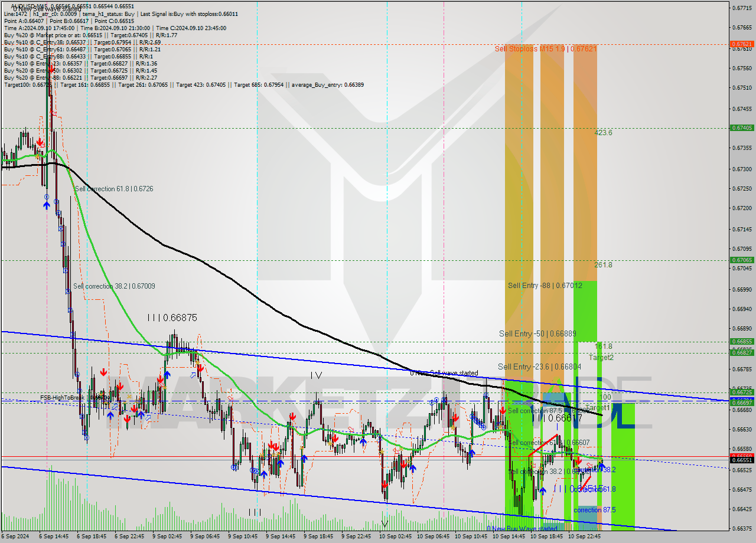Screen dimensions: 756x543
Task: Click the green 0.67065 price axis tag
Action: click(741, 260)
